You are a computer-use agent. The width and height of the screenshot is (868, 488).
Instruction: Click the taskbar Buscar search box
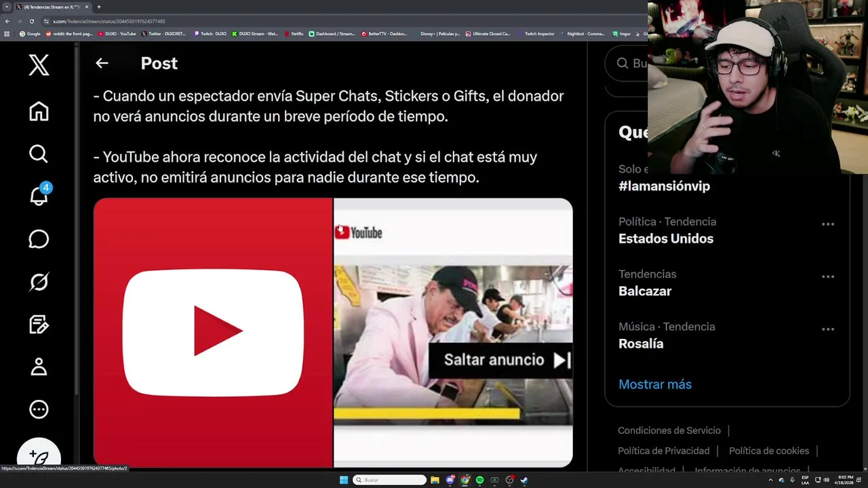click(x=389, y=480)
